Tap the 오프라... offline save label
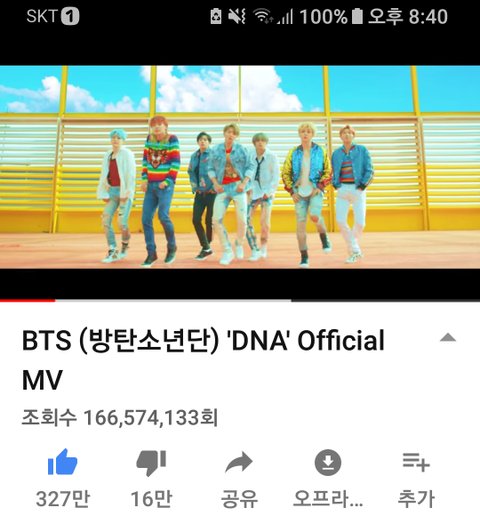The image size is (480, 516). coord(328,499)
